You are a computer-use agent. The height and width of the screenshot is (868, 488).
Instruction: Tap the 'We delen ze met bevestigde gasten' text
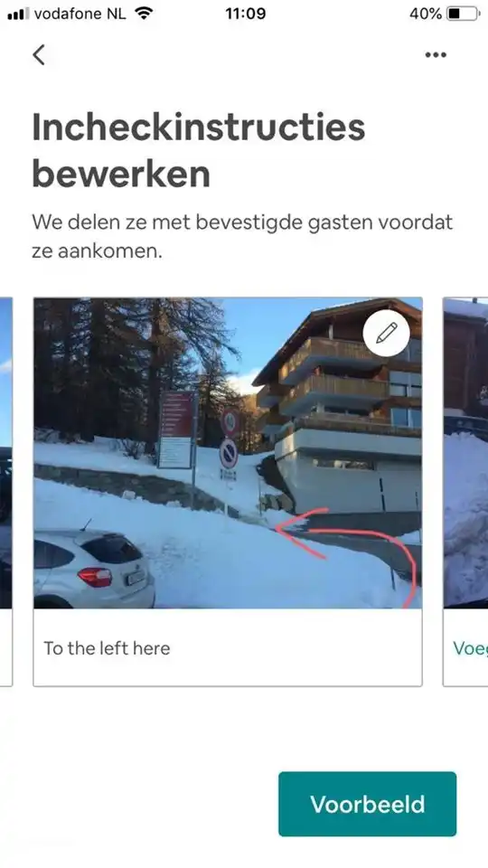click(x=242, y=236)
